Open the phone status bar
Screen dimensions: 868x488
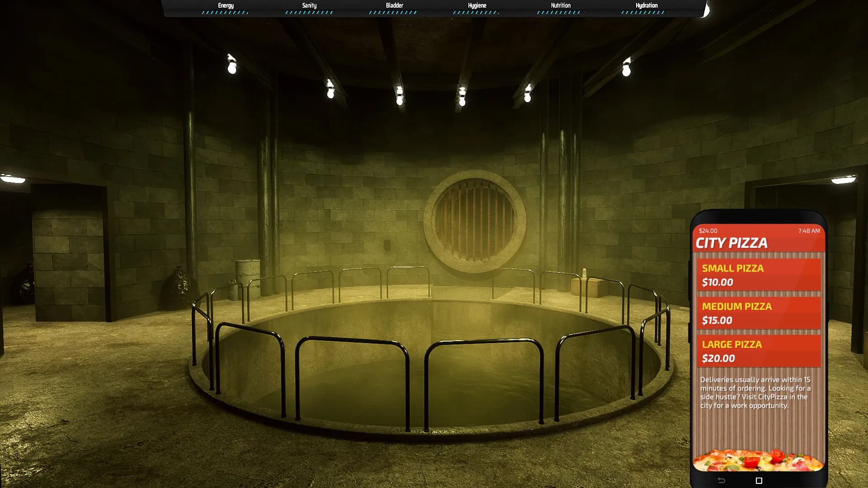point(759,230)
